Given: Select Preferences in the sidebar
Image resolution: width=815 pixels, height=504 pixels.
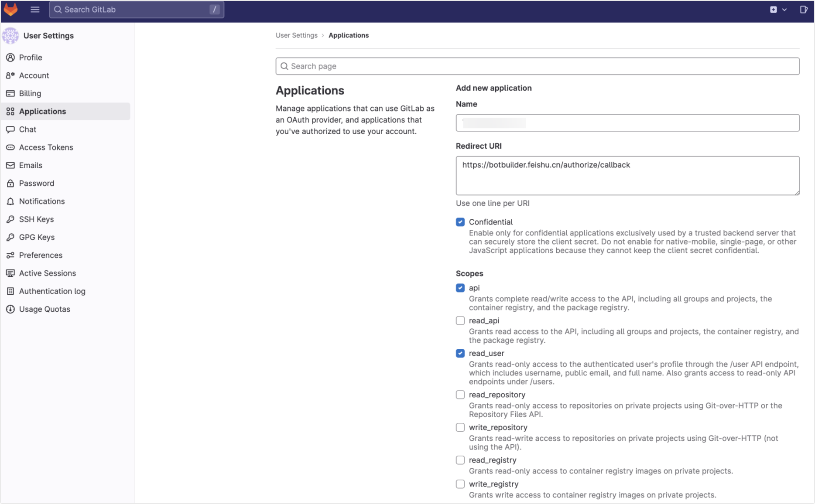Looking at the screenshot, I should point(40,255).
